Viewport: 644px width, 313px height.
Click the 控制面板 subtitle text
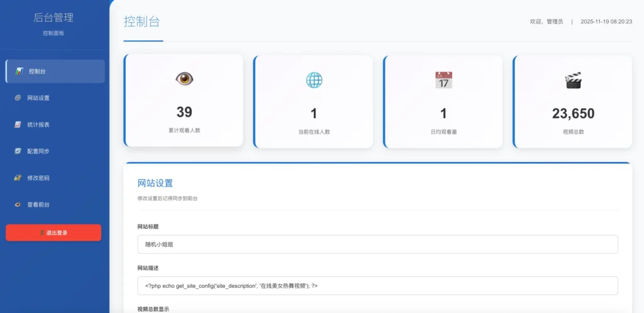click(53, 33)
